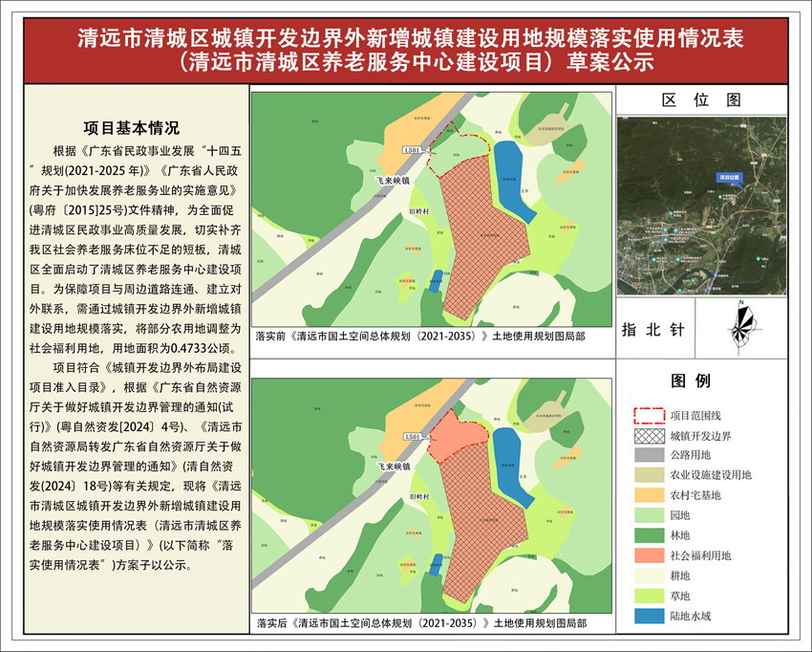This screenshot has height=652, width=812.
Task: Select the salmon 社会福利用地 legend swatch
Action: pyautogui.click(x=650, y=555)
